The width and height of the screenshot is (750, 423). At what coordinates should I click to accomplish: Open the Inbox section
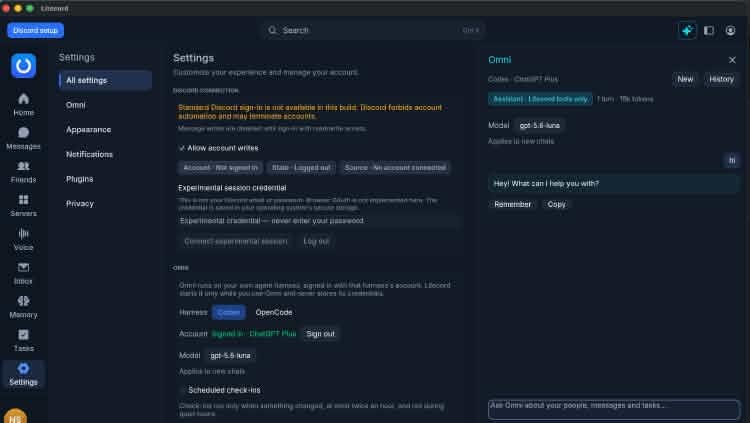tap(23, 273)
